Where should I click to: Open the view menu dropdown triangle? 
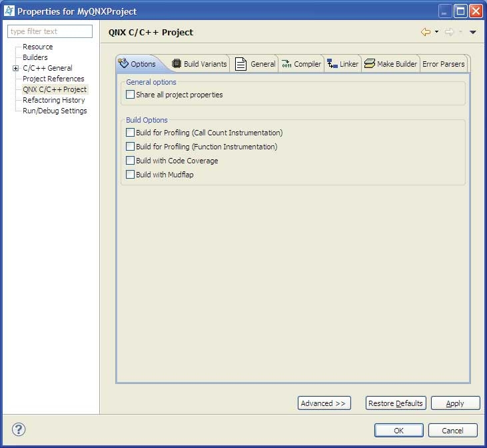[x=472, y=32]
